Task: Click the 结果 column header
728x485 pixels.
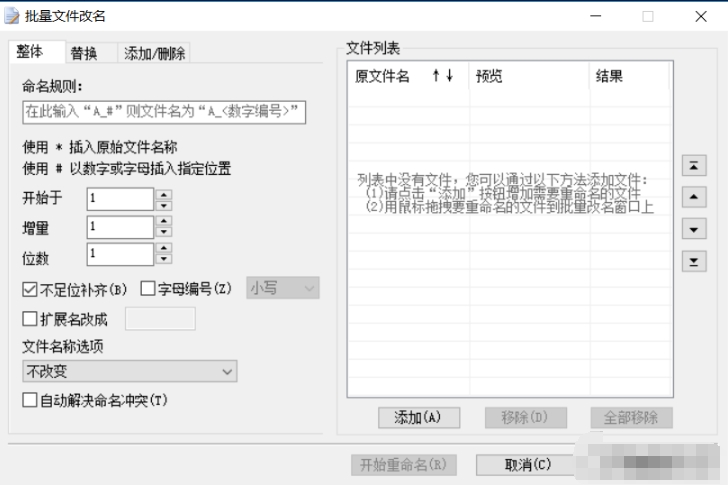Action: pos(630,76)
